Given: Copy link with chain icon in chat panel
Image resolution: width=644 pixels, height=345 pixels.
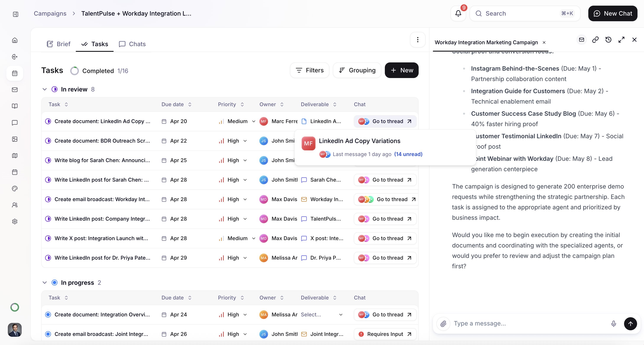Looking at the screenshot, I should click(595, 40).
